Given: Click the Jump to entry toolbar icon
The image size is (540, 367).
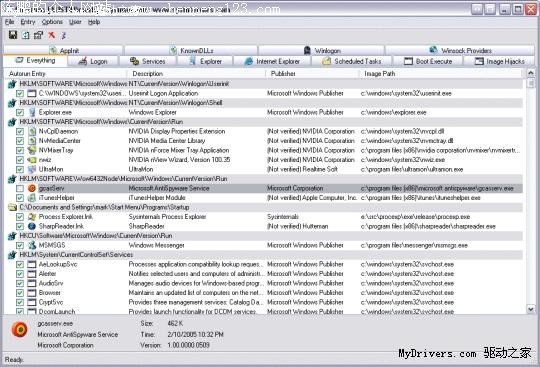Looking at the screenshot, I should coord(64,35).
